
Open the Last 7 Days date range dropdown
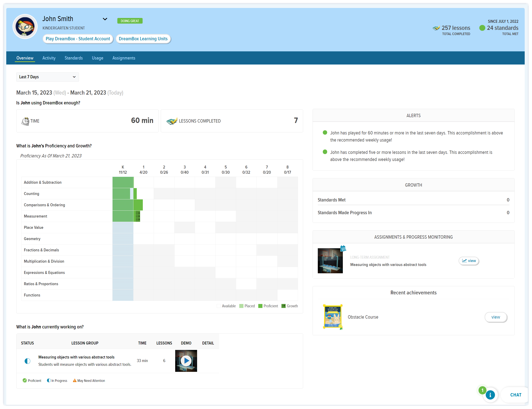pos(47,77)
